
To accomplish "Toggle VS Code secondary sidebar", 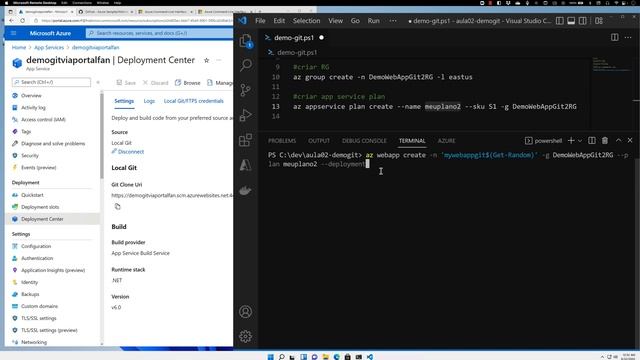I will point(582,21).
